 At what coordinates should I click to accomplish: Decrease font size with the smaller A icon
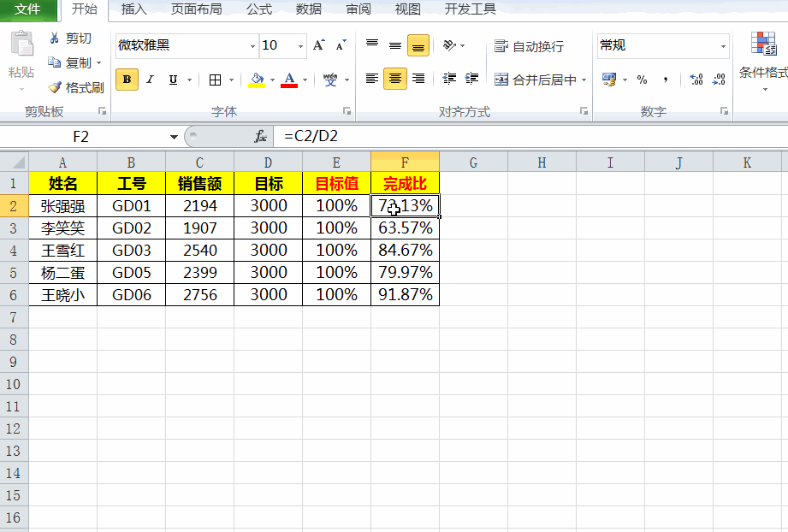pyautogui.click(x=341, y=45)
